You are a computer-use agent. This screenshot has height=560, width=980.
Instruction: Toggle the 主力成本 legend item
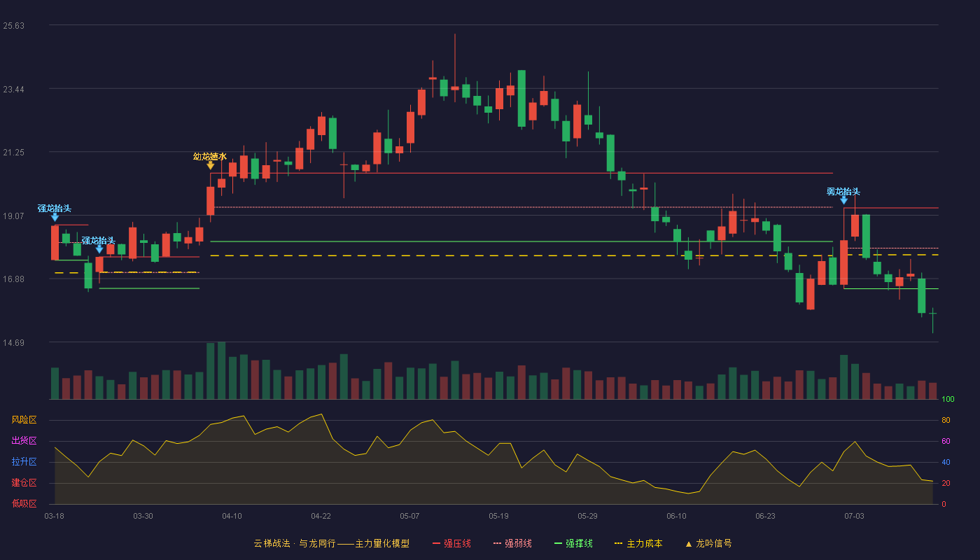pyautogui.click(x=638, y=543)
